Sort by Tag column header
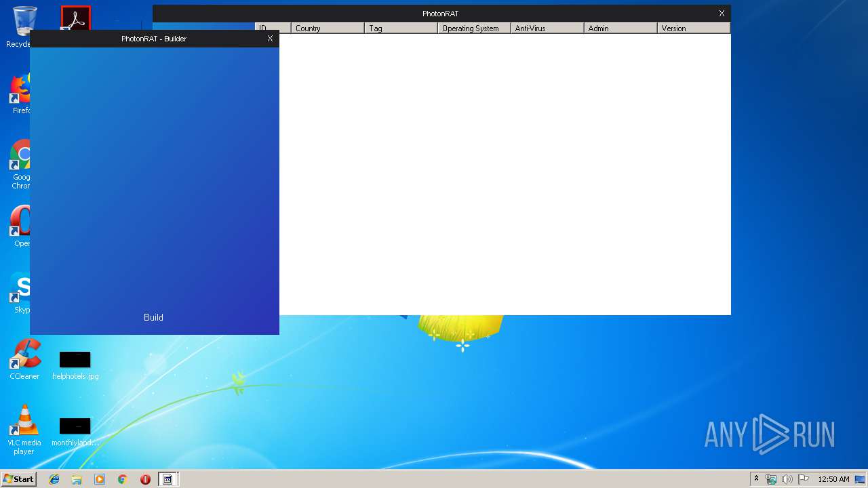868x488 pixels. pyautogui.click(x=401, y=28)
